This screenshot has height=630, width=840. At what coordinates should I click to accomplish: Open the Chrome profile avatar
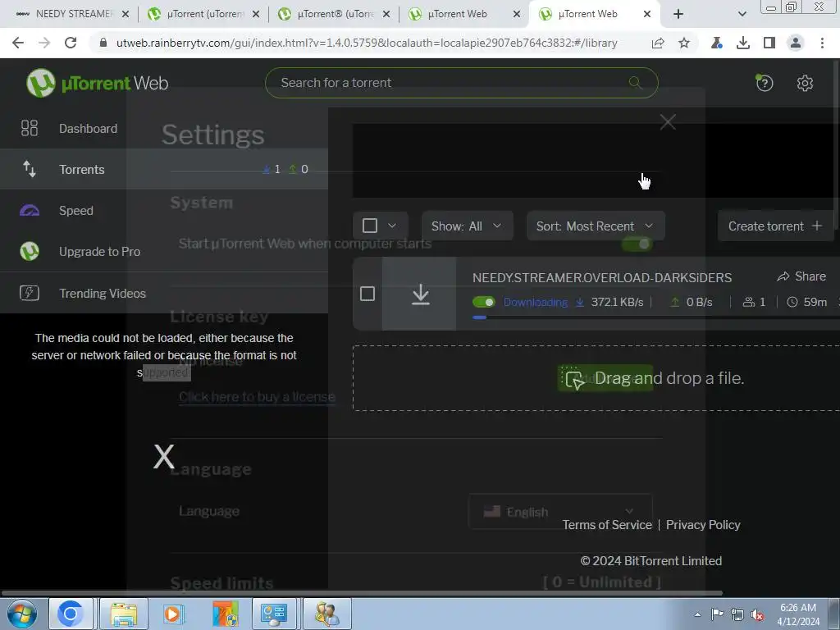(x=796, y=43)
